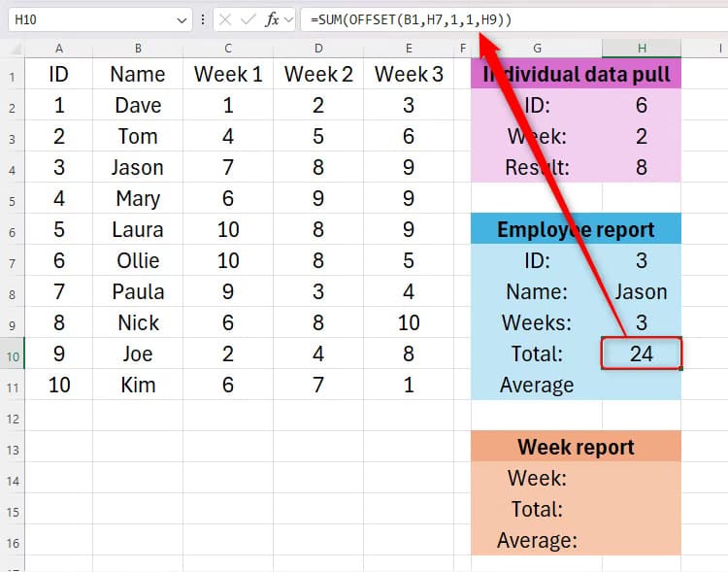Click the Name header cell

[138, 74]
